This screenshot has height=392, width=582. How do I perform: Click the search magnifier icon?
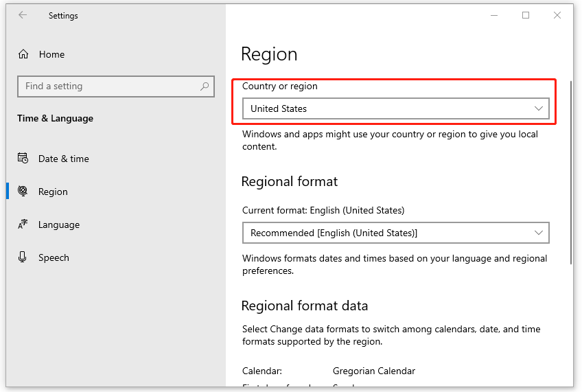pyautogui.click(x=204, y=87)
